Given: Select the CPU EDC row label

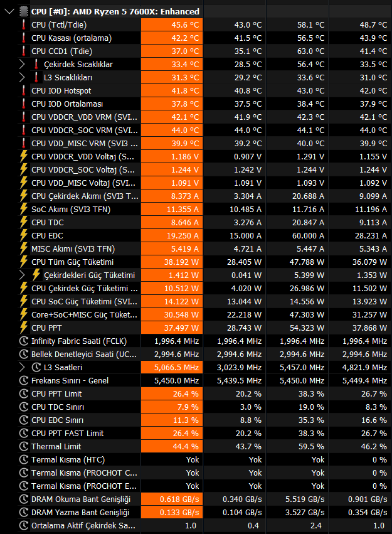Looking at the screenshot, I should click(x=47, y=236).
